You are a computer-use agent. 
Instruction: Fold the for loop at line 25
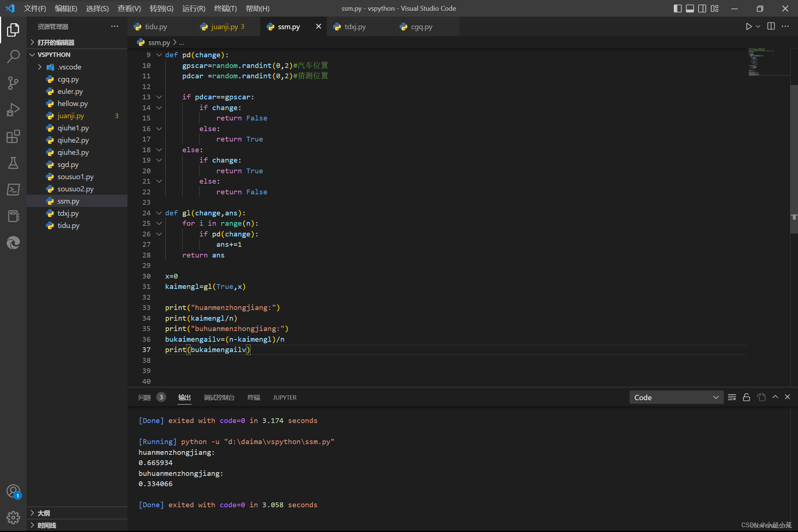click(159, 224)
